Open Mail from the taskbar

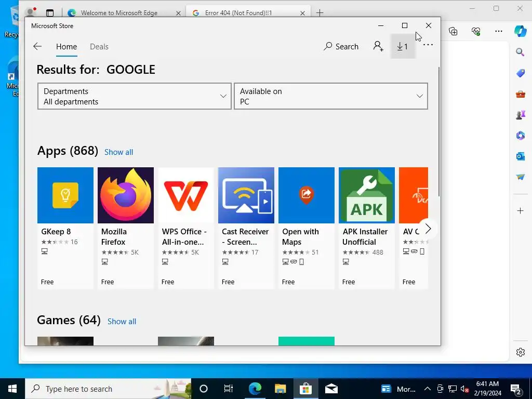click(331, 389)
